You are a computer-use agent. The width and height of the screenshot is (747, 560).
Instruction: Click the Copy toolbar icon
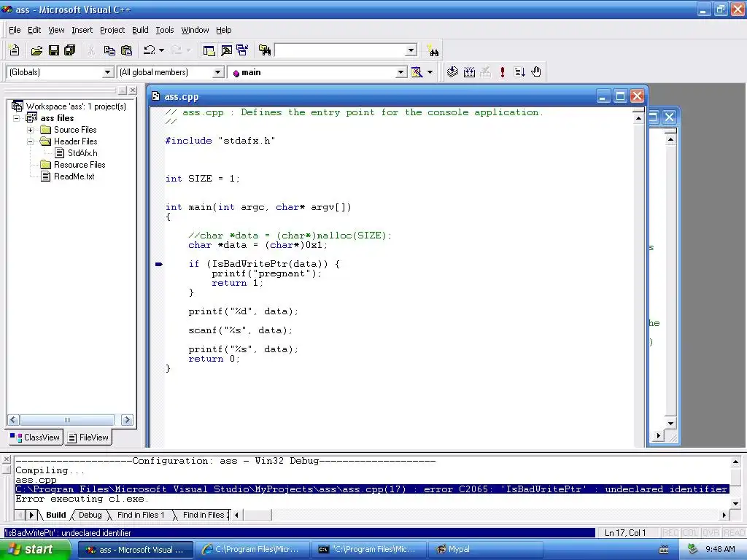pyautogui.click(x=109, y=50)
